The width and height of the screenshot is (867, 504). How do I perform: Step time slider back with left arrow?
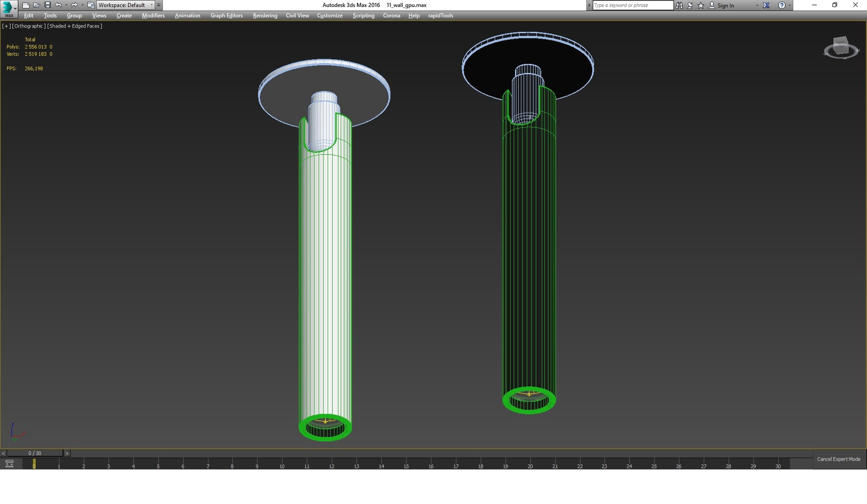click(3, 453)
